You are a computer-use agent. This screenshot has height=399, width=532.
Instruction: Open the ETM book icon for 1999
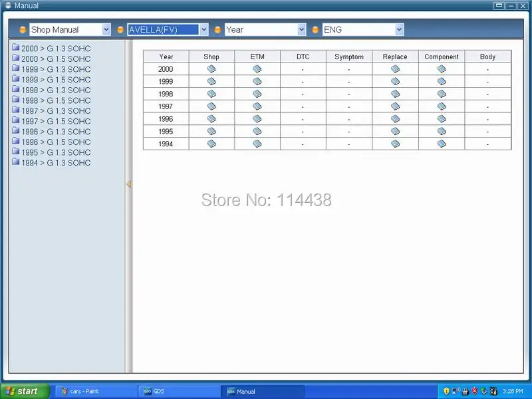257,81
